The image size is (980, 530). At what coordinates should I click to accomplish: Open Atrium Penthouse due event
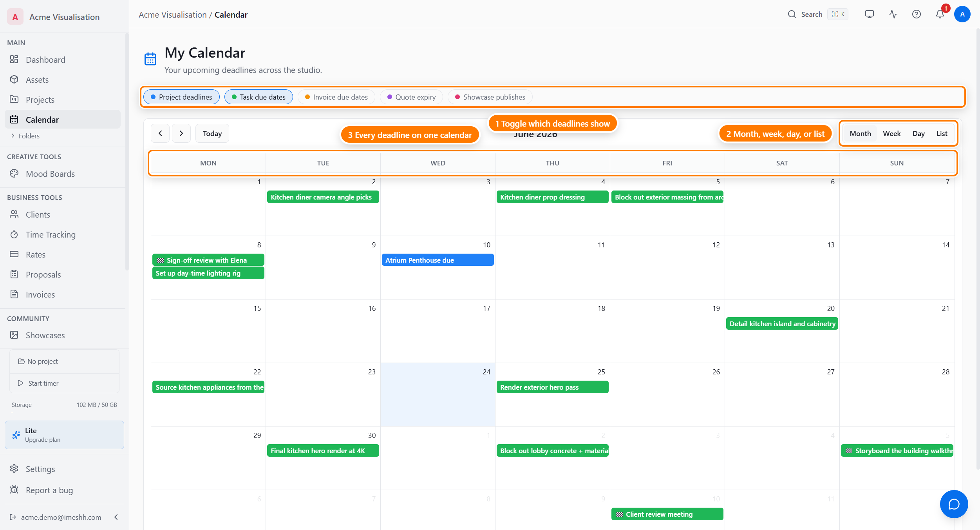[x=438, y=260]
